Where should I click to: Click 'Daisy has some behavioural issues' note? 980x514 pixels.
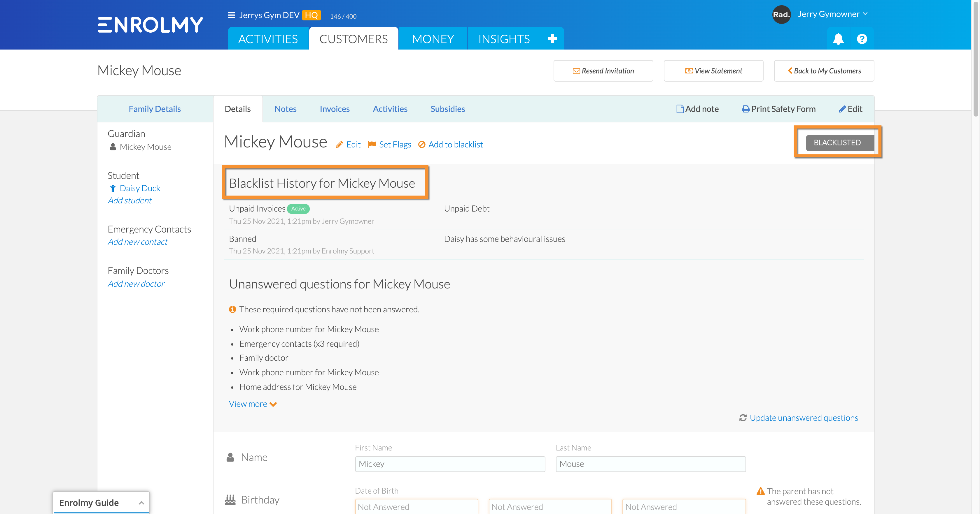[x=505, y=239]
